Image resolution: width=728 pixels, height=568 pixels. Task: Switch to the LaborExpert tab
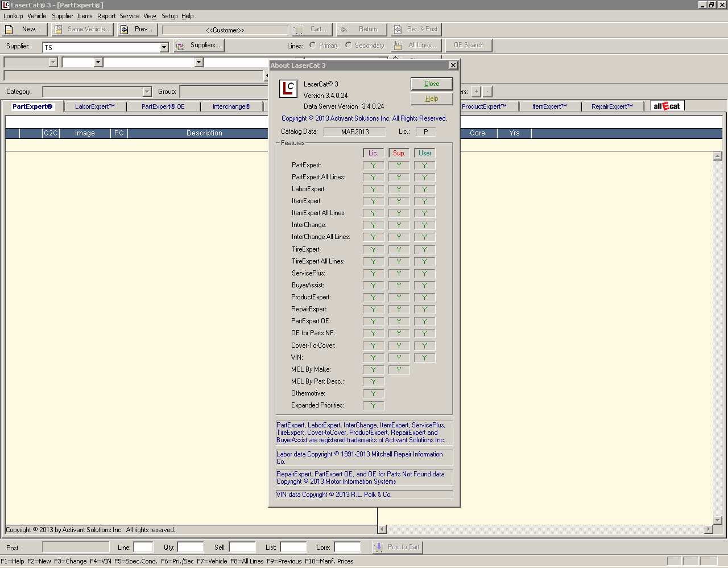pos(95,106)
